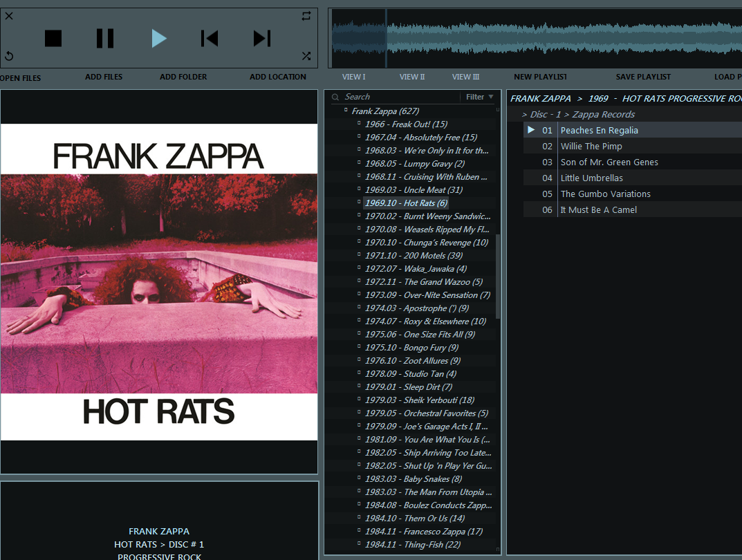Select 1974.07 - Roxy & Elsewhere album
The image size is (742, 560).
(425, 321)
